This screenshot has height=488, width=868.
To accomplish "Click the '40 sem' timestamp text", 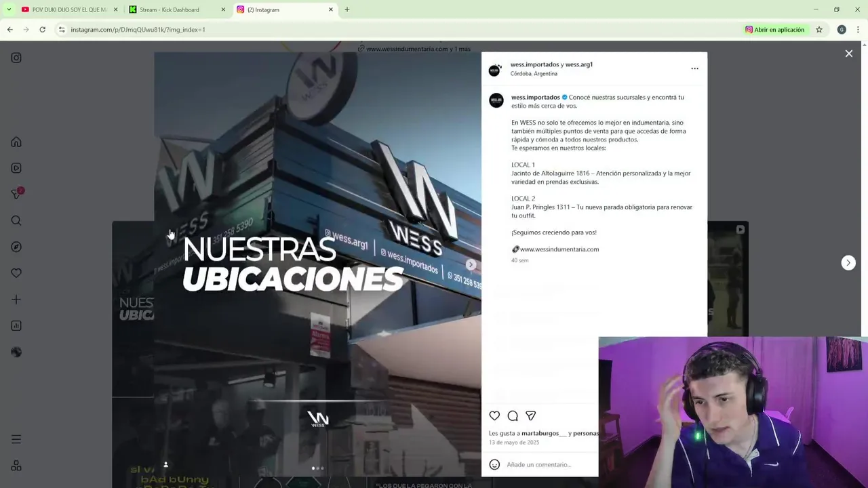I will tap(519, 260).
